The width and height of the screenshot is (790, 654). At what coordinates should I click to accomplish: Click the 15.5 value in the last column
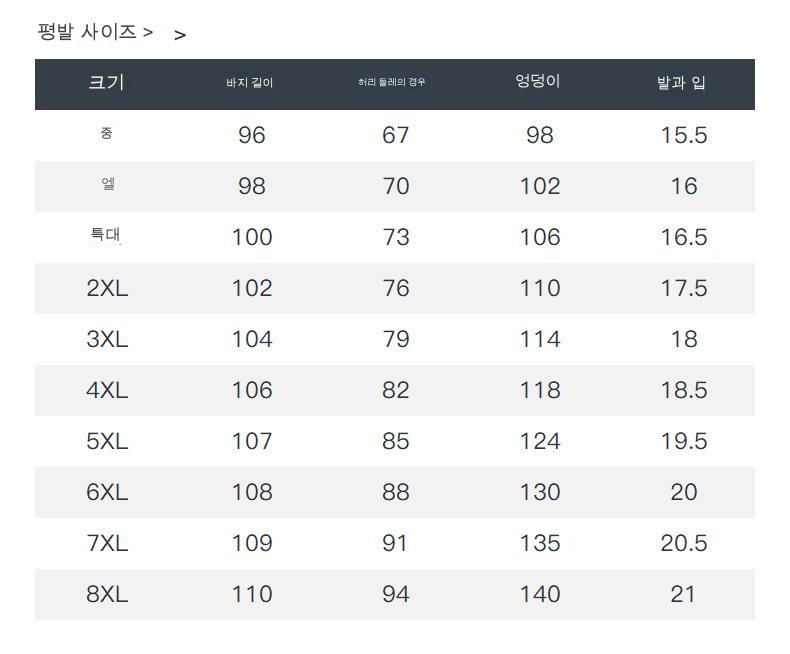[684, 135]
